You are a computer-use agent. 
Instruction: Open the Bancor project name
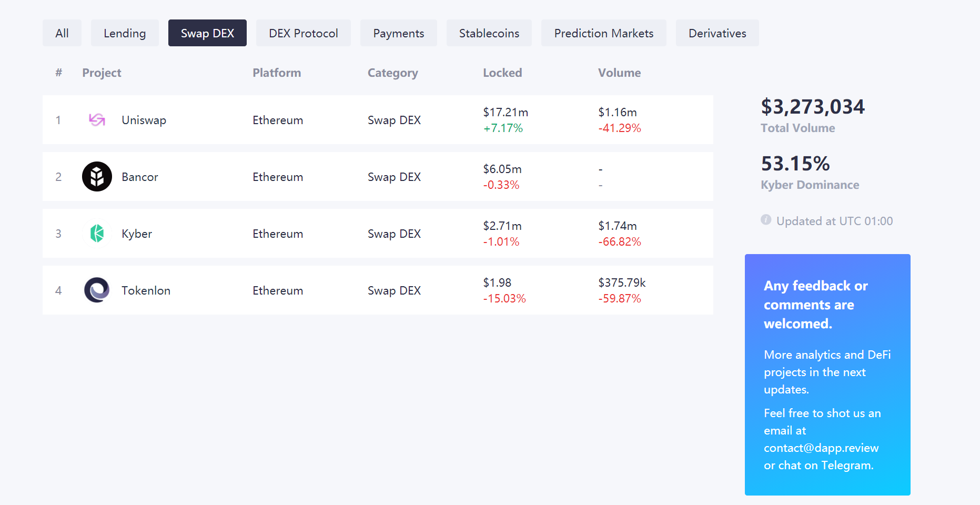point(140,177)
